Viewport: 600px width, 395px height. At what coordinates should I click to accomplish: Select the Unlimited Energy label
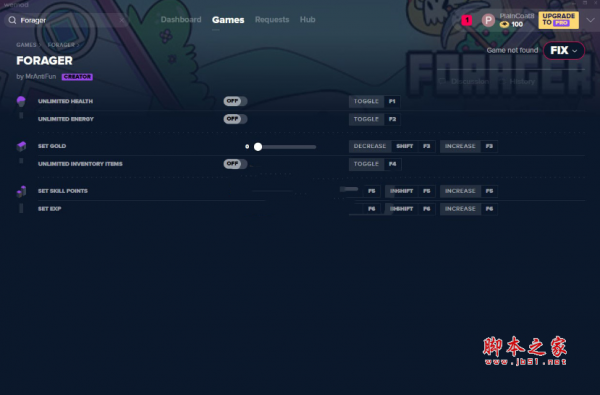66,119
